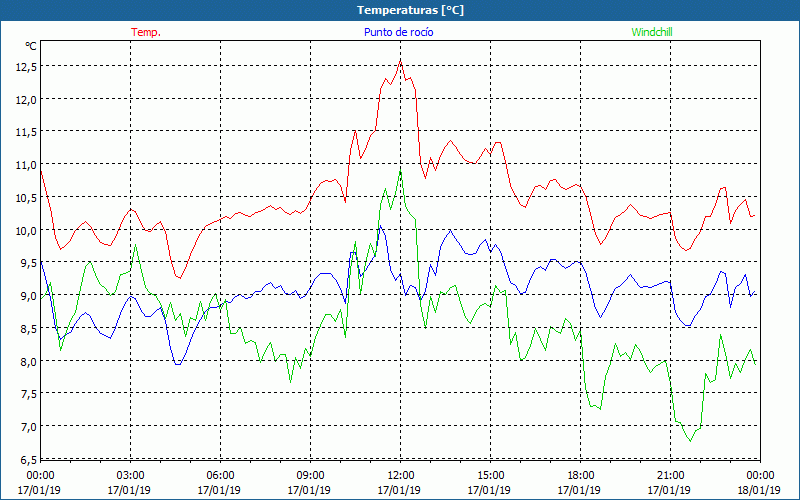Click the 18/01/19 date label
The height and width of the screenshot is (500, 800).
[759, 490]
